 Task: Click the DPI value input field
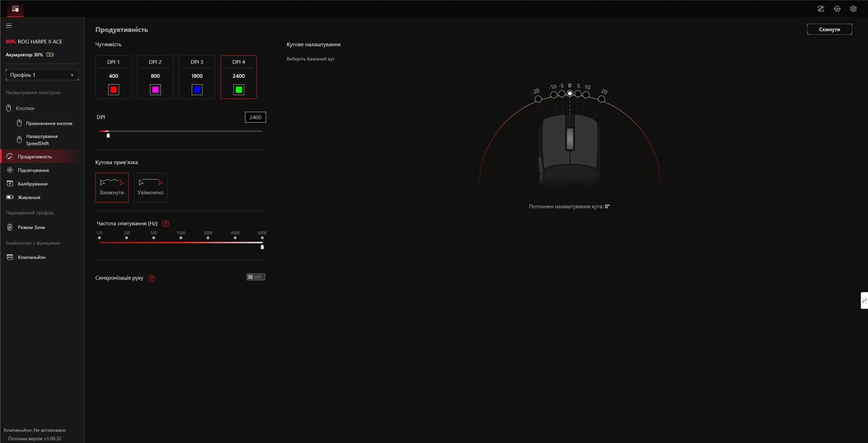[x=255, y=118]
